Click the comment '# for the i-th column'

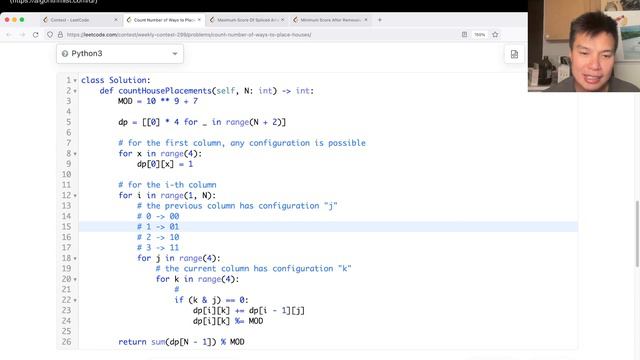pos(167,184)
